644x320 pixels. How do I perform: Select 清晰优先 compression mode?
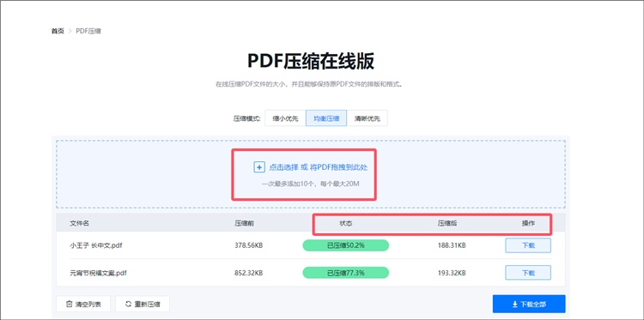[x=368, y=118]
